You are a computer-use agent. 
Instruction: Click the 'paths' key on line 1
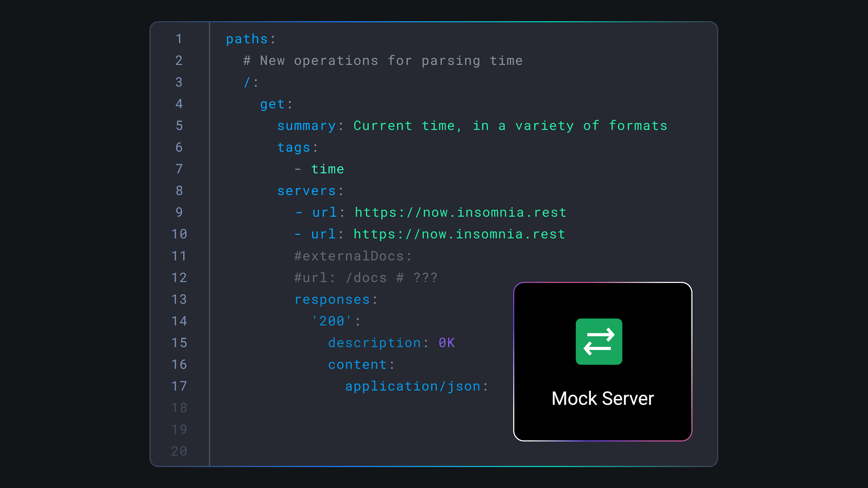tap(247, 39)
